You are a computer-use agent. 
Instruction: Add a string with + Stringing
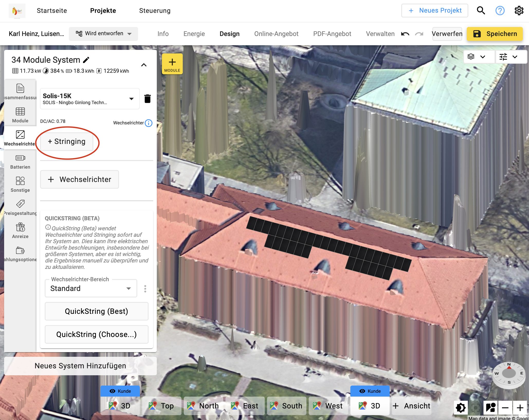click(x=67, y=141)
